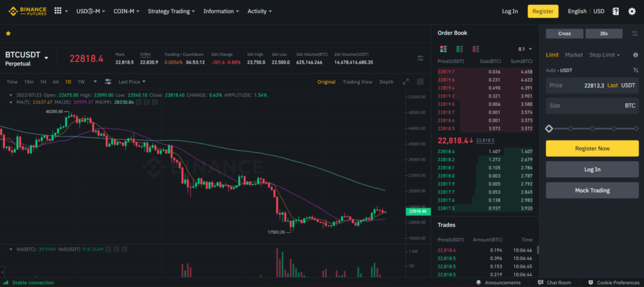Open the help guide icon
The image size is (644, 287).
click(615, 11)
